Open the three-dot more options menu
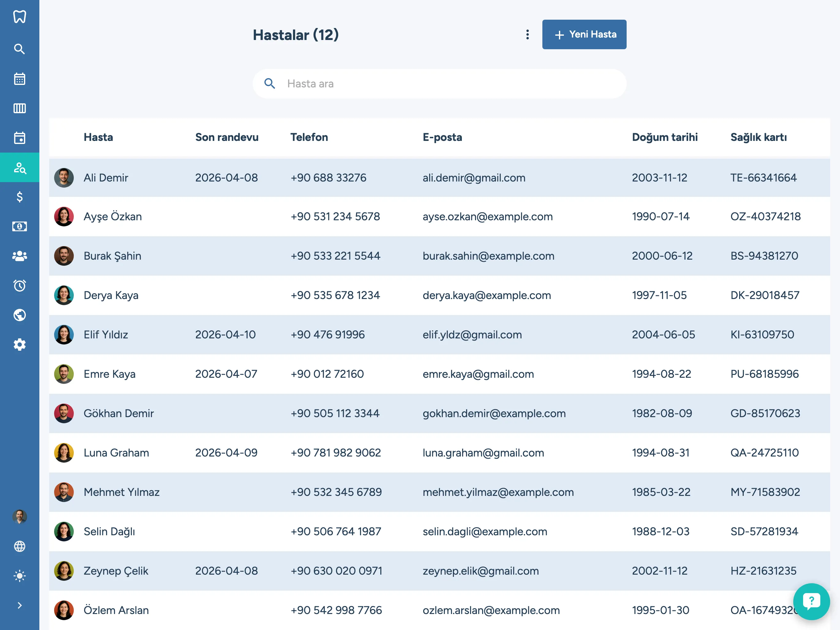 point(528,34)
